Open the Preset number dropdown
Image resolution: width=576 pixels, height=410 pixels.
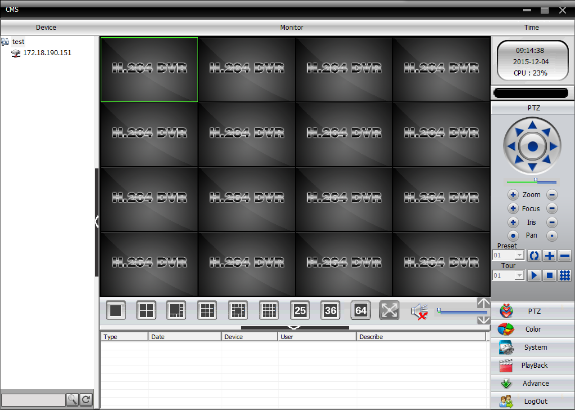519,255
